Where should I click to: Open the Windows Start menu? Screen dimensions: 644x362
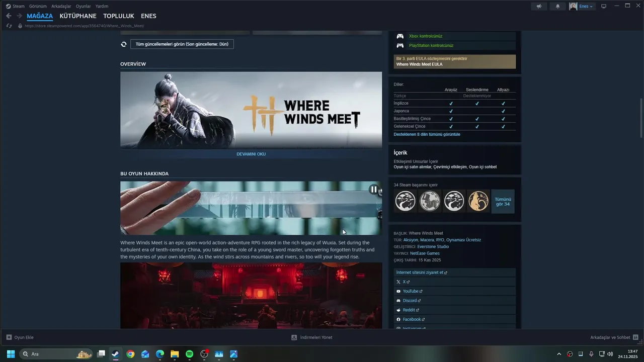coord(11,354)
